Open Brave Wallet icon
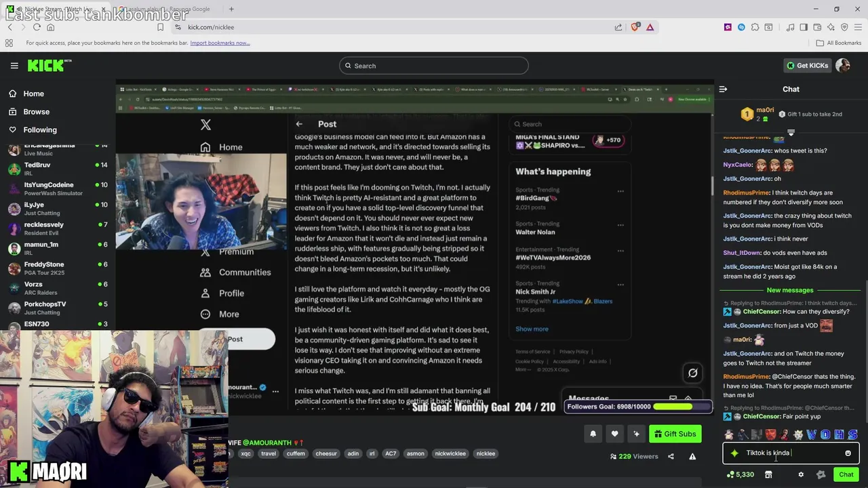This screenshot has height=488, width=868. click(x=817, y=27)
